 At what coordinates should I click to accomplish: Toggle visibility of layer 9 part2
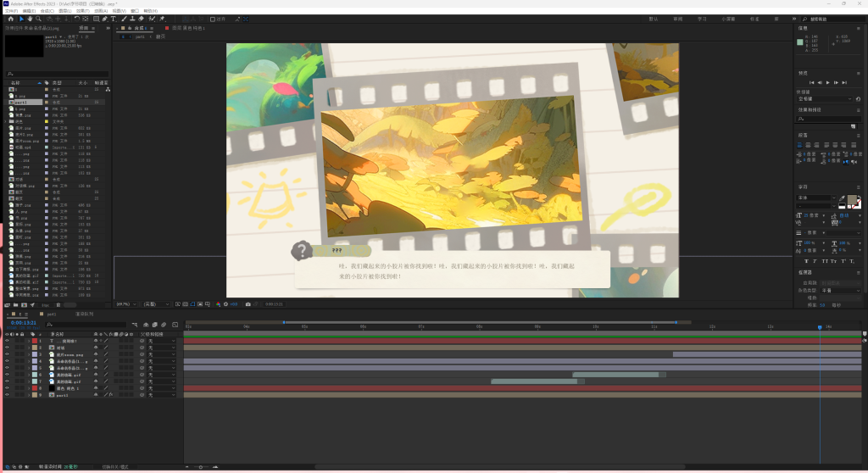point(8,395)
